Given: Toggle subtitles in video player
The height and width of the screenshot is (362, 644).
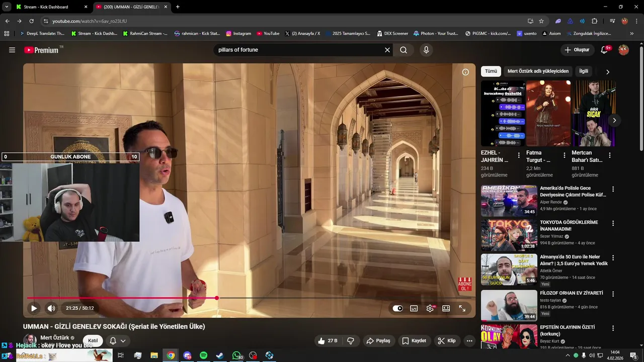Looking at the screenshot, I should click(414, 308).
